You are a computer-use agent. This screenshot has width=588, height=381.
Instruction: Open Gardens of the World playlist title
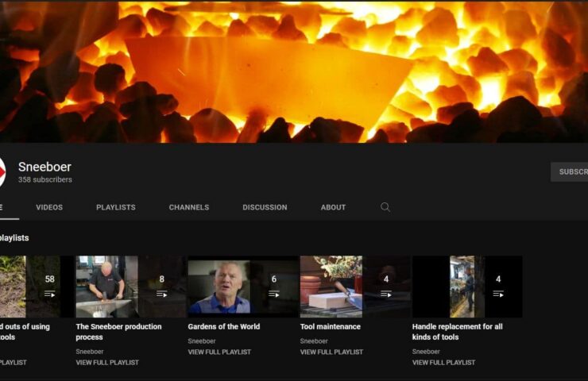pyautogui.click(x=224, y=327)
